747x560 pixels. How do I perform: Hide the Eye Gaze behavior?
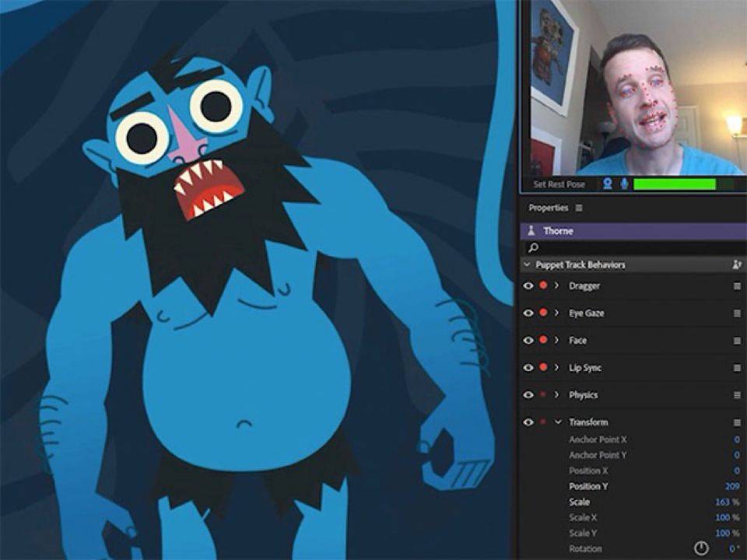(528, 313)
